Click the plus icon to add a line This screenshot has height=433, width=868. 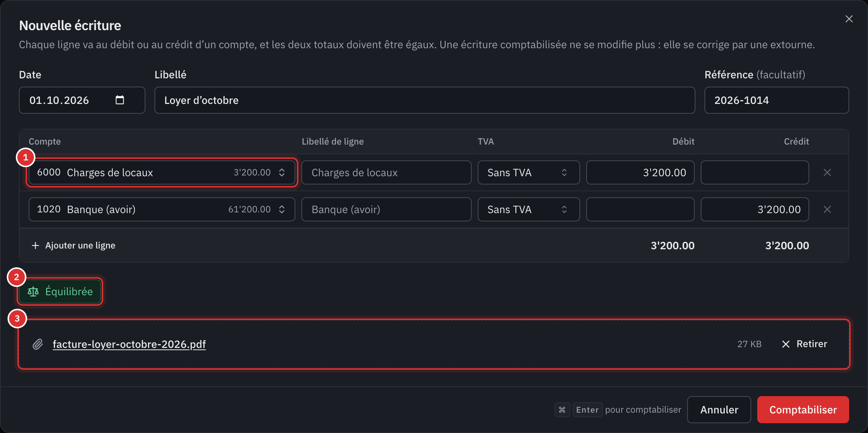35,245
